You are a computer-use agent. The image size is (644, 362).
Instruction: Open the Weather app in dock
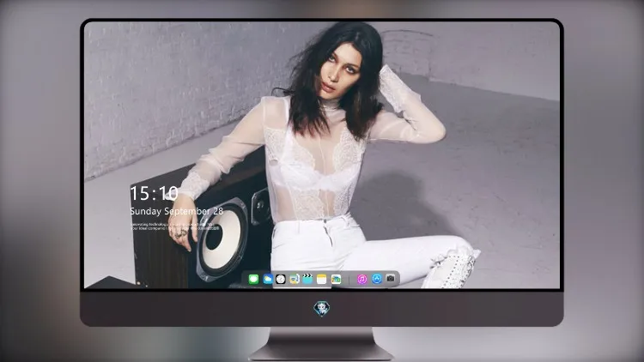pos(267,279)
